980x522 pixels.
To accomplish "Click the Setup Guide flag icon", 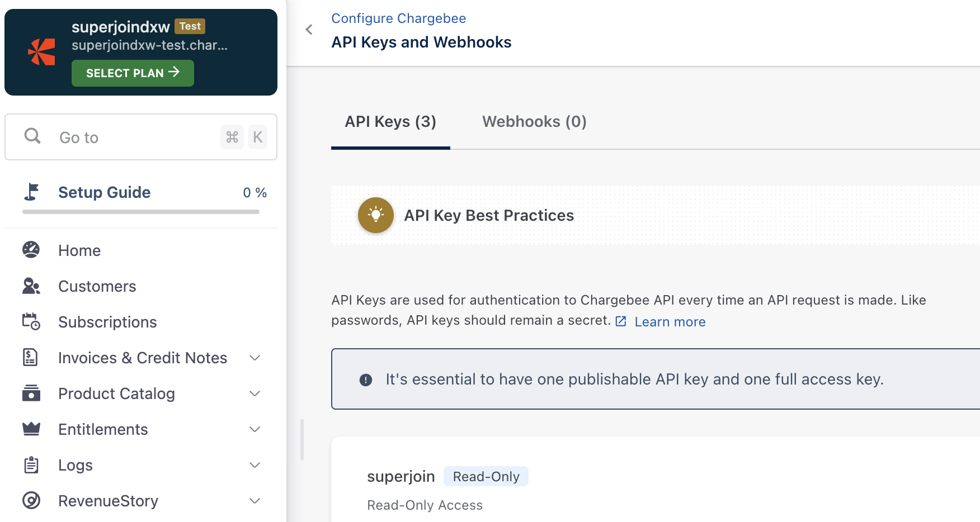I will pyautogui.click(x=31, y=192).
